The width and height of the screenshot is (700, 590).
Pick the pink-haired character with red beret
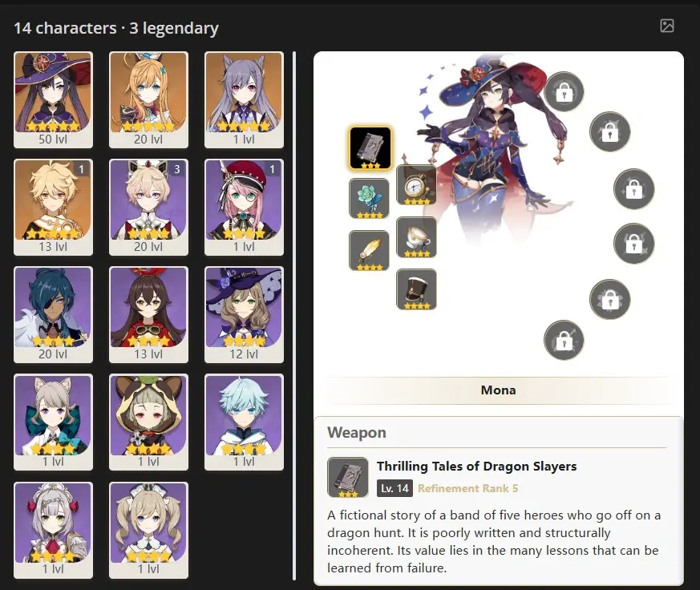click(x=245, y=207)
